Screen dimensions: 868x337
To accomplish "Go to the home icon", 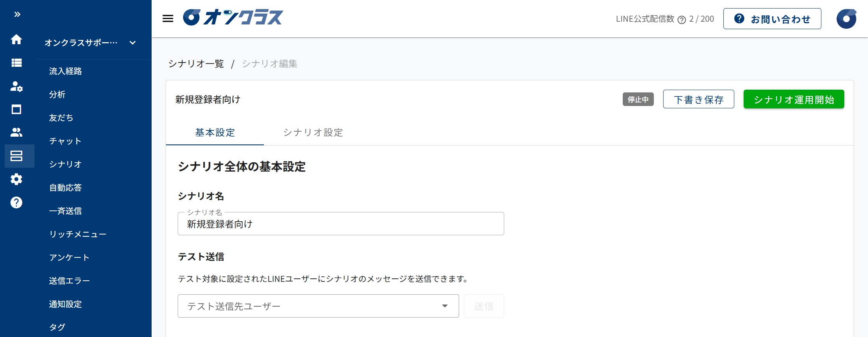I will pos(16,39).
